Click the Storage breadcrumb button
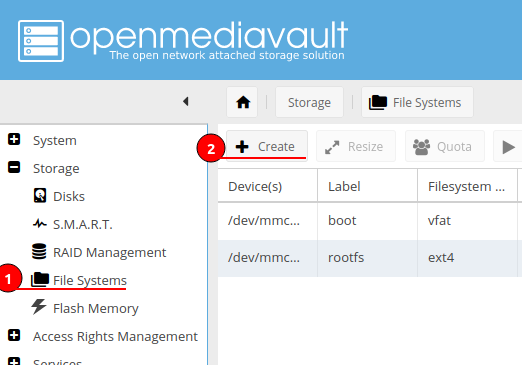The height and width of the screenshot is (365, 522). pos(309,102)
